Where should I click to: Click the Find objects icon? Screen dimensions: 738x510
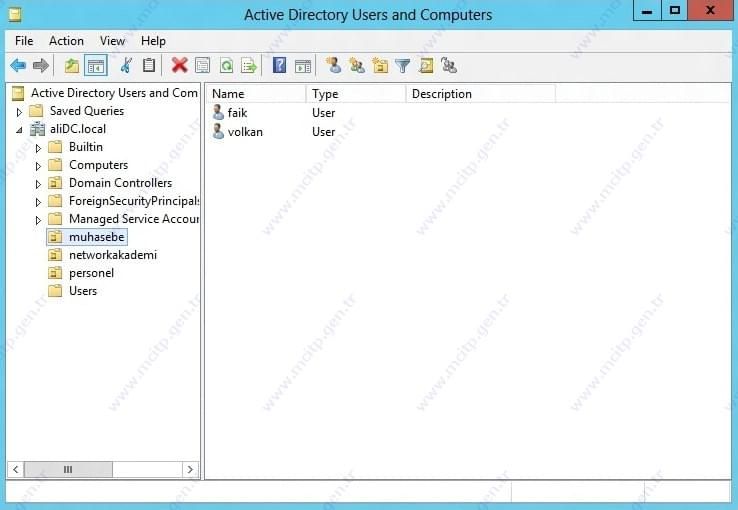tap(425, 65)
